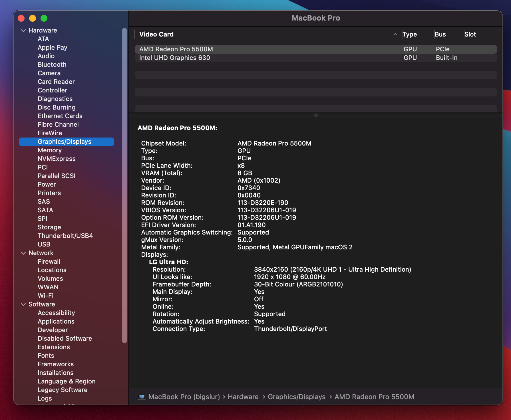Screen dimensions: 511x420
Task: Select USB in the sidebar
Action: [x=44, y=245]
